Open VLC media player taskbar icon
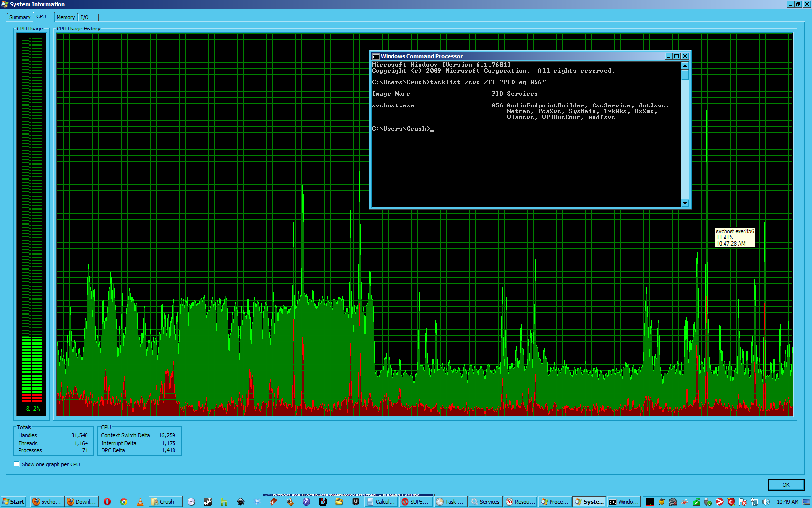Screen dimensions: 812x508 (x=140, y=502)
